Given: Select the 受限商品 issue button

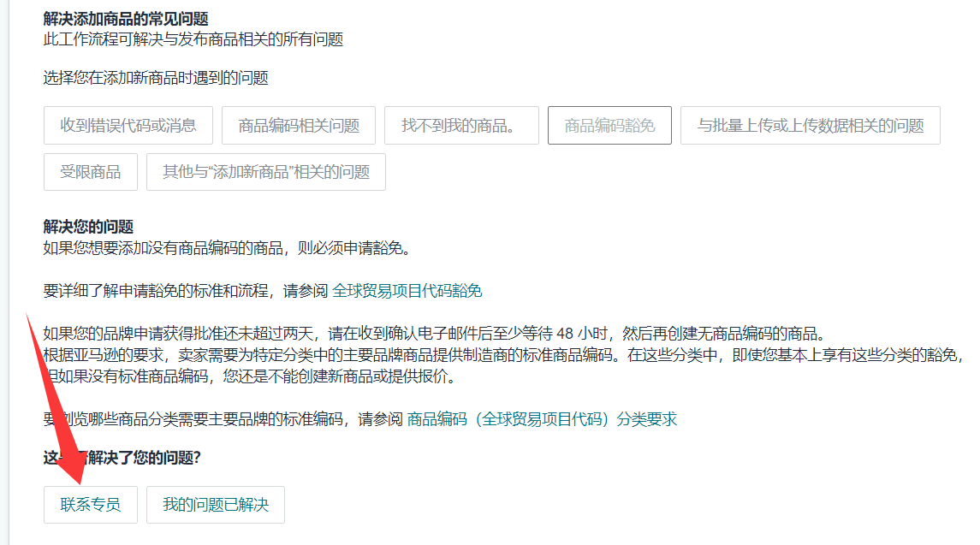Looking at the screenshot, I should pos(90,172).
